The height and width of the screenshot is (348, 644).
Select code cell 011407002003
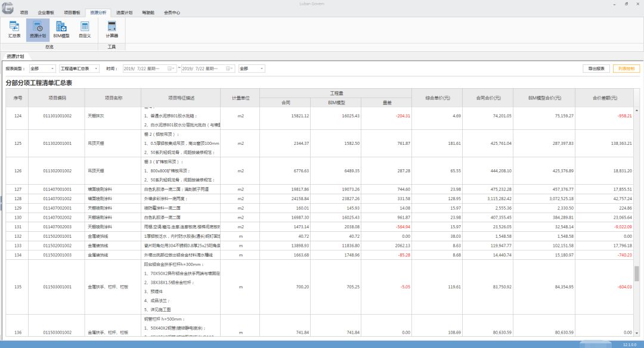point(57,227)
